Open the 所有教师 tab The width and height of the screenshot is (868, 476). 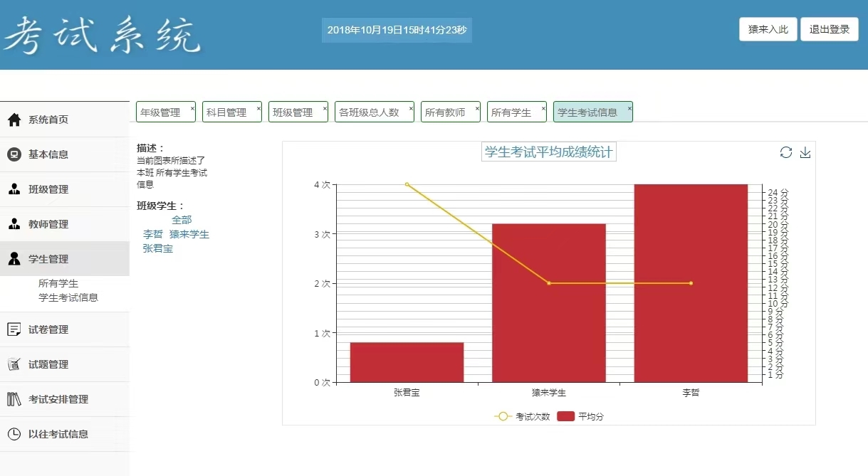click(x=446, y=111)
